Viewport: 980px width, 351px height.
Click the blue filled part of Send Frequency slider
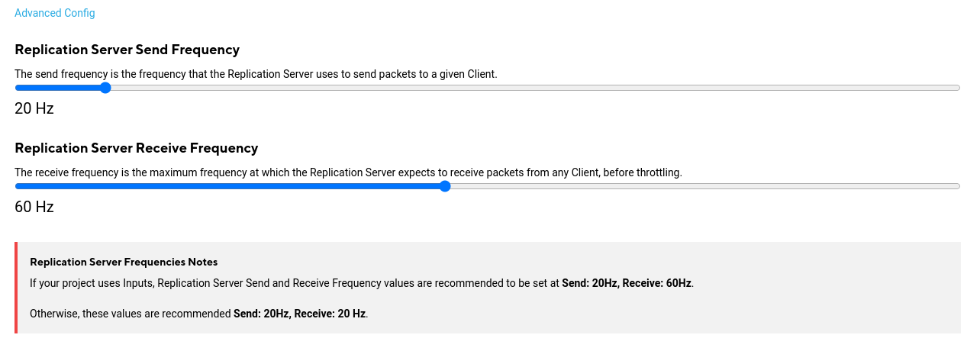57,88
